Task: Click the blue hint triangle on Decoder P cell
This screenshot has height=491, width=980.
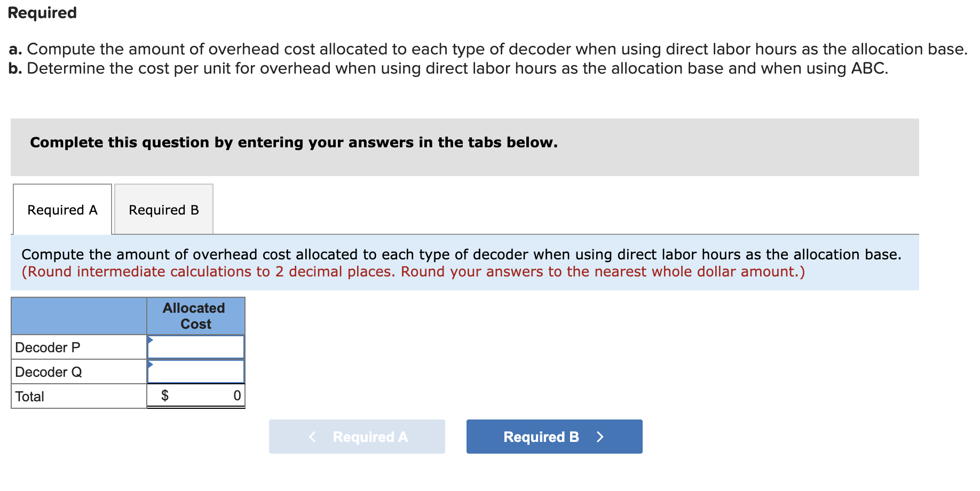Action: [x=150, y=339]
